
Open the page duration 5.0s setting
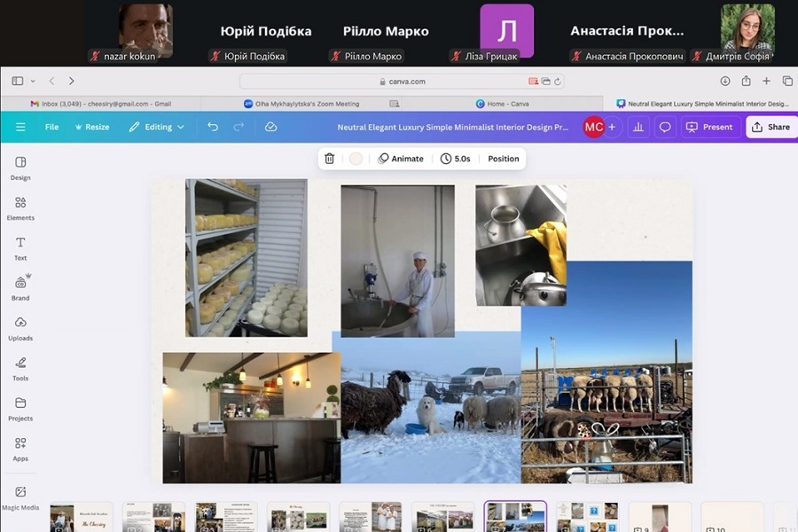[x=456, y=159]
